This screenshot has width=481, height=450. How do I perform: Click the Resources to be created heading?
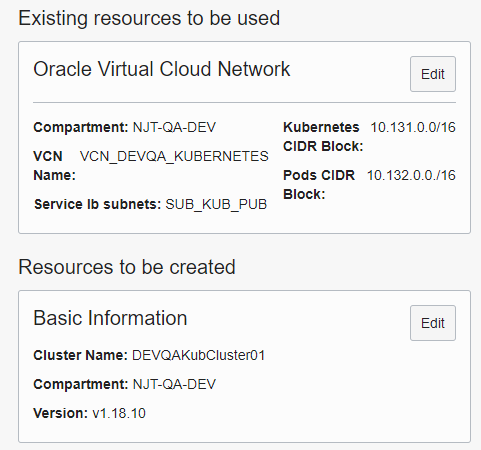click(127, 267)
